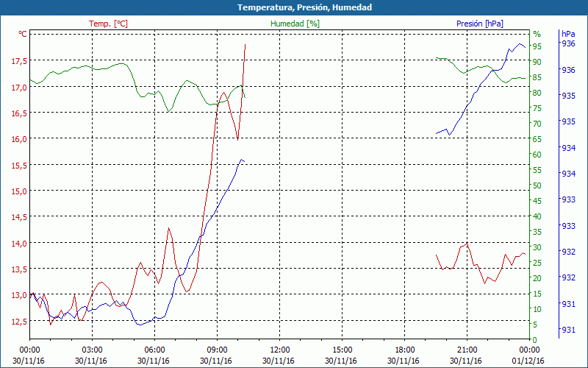This screenshot has height=368, width=588.
Task: Click the "15:00" time axis label
Action: click(x=342, y=350)
